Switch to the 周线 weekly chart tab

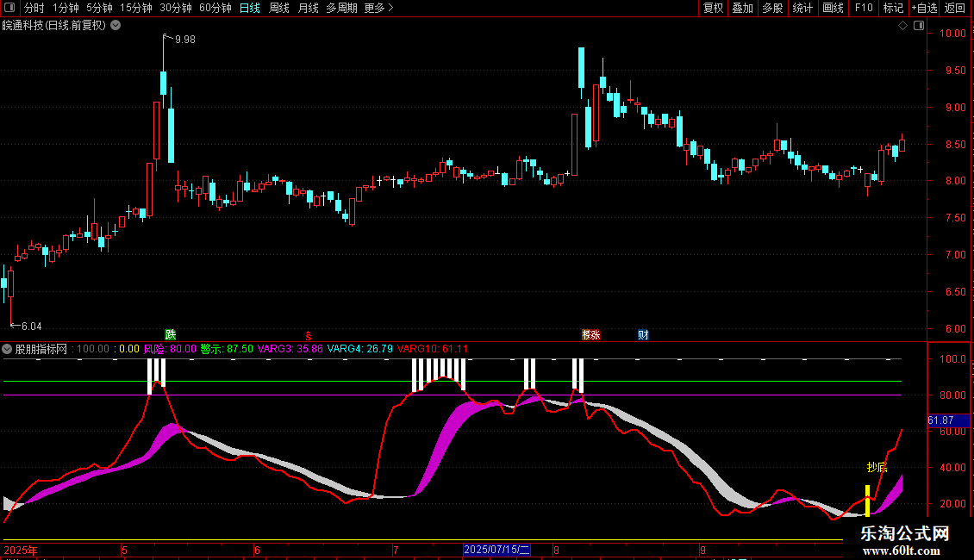[x=279, y=8]
